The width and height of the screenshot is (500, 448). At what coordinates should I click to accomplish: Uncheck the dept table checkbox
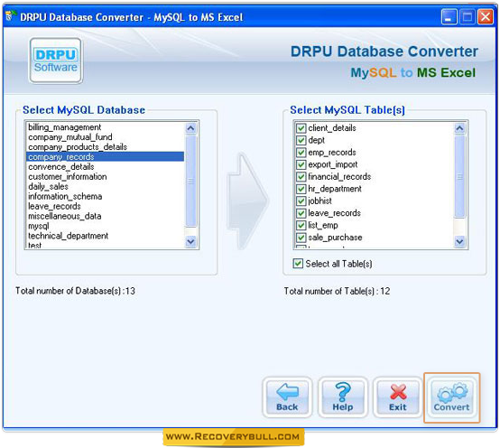click(x=301, y=140)
